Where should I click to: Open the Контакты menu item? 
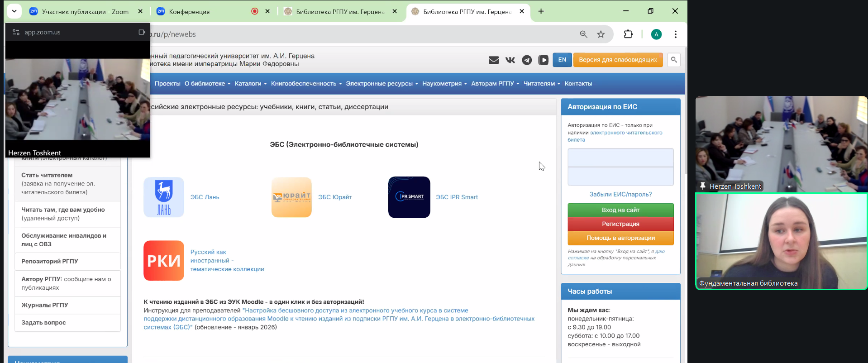pos(578,84)
